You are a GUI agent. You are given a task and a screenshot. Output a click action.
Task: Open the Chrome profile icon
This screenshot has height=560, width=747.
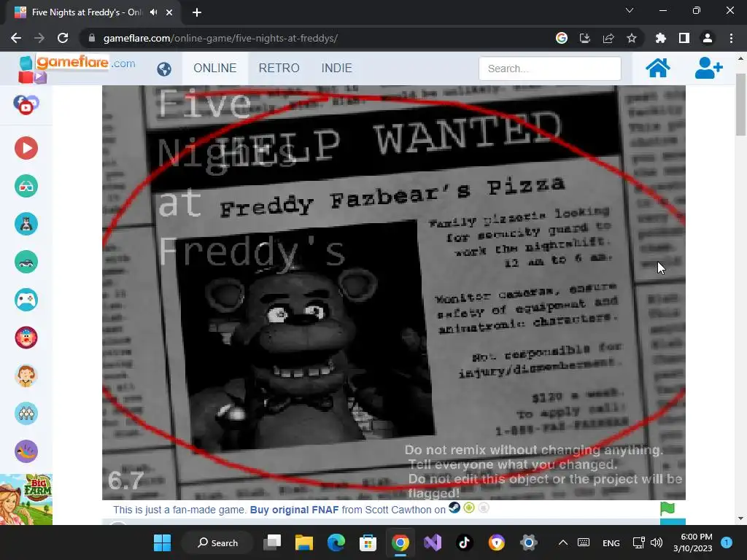point(708,38)
